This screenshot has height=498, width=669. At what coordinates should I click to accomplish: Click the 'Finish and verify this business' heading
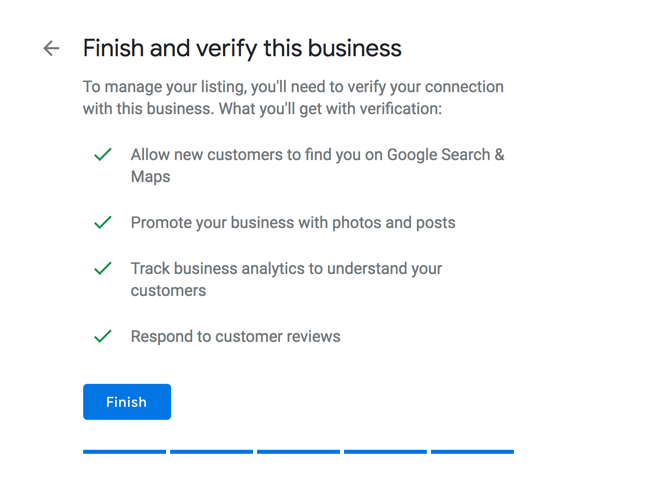pyautogui.click(x=242, y=48)
